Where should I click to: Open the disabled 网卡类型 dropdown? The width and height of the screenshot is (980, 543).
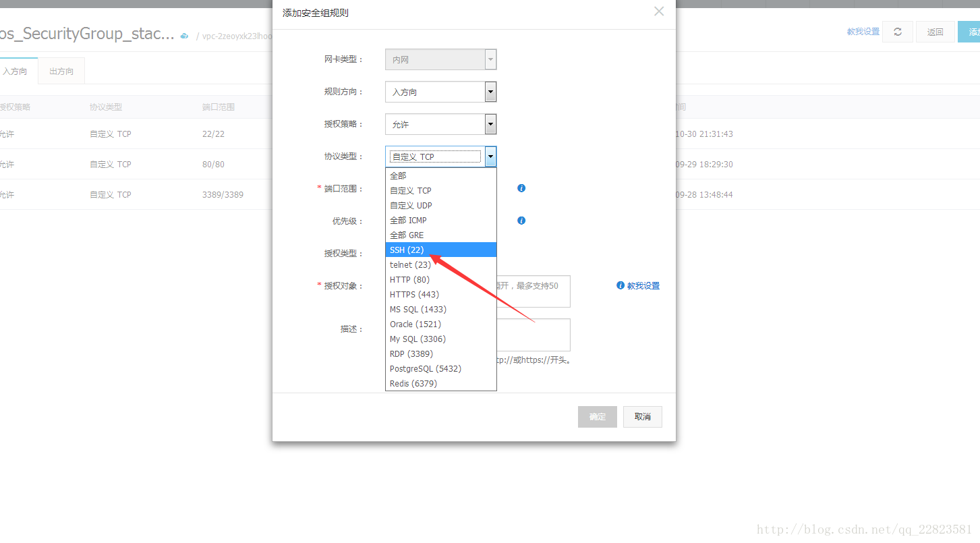[x=441, y=59]
